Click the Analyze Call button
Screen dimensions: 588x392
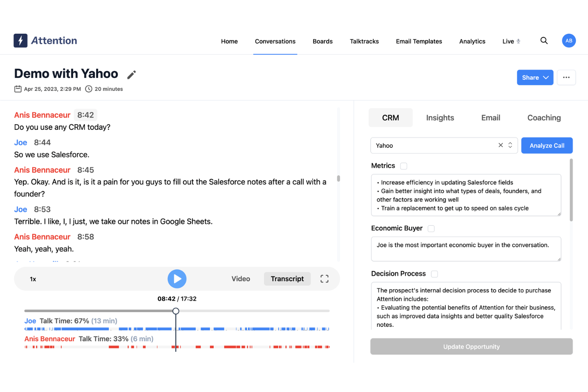(x=547, y=145)
